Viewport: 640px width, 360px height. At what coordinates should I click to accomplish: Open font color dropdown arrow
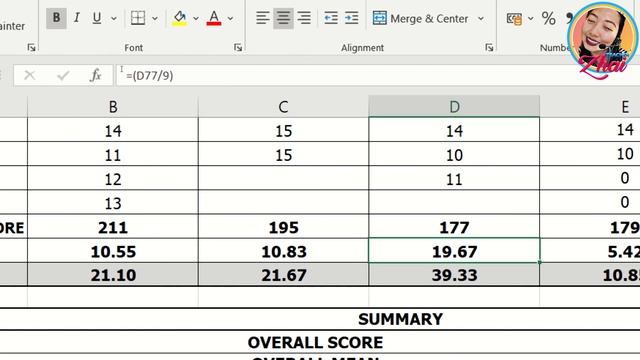click(x=230, y=18)
